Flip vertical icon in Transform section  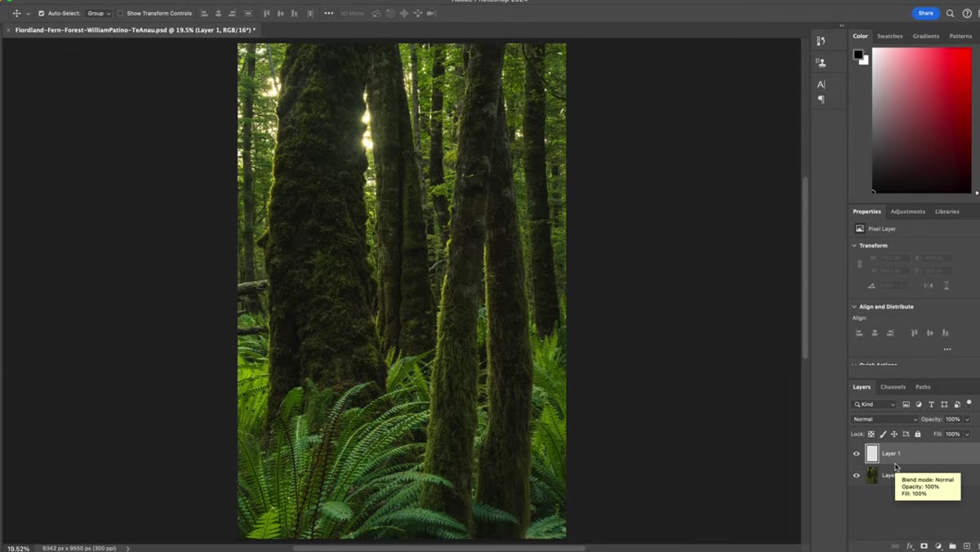[946, 286]
